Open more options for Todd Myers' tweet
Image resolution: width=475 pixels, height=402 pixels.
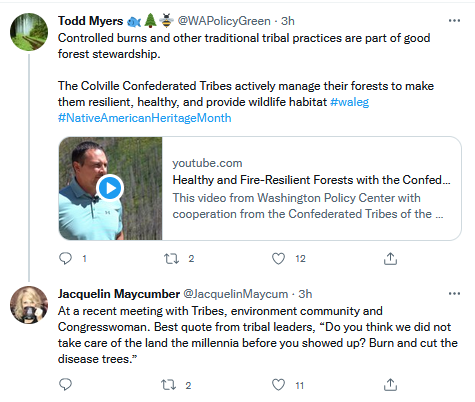coord(454,21)
